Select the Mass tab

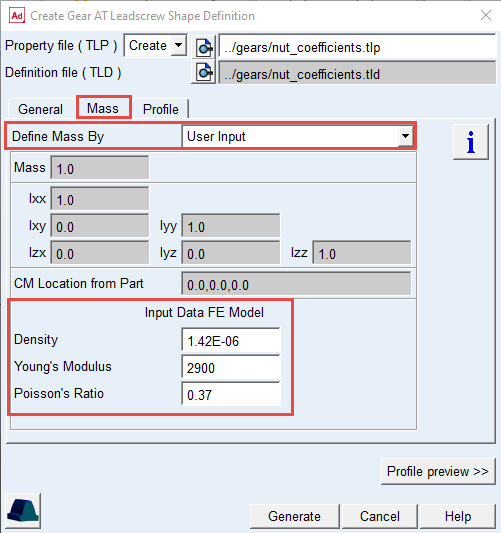(x=103, y=108)
